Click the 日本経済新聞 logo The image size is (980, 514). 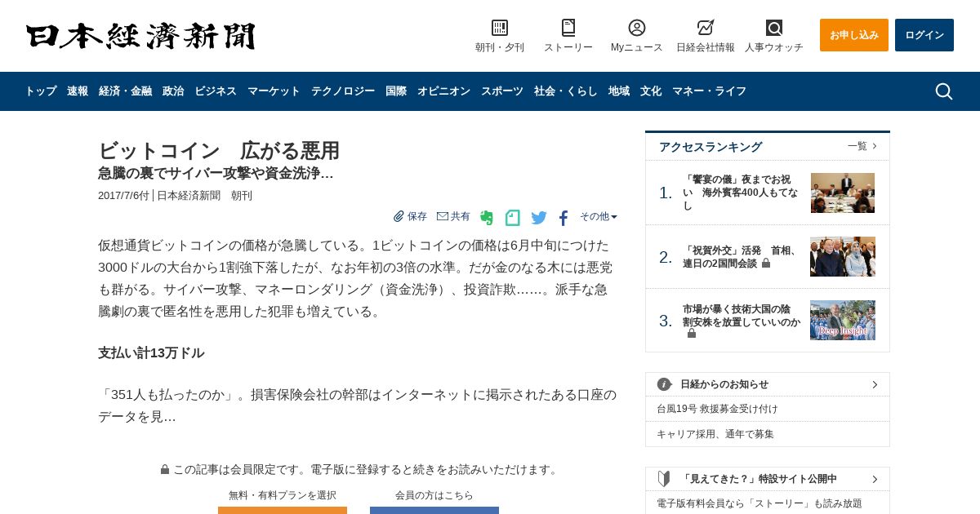(140, 36)
